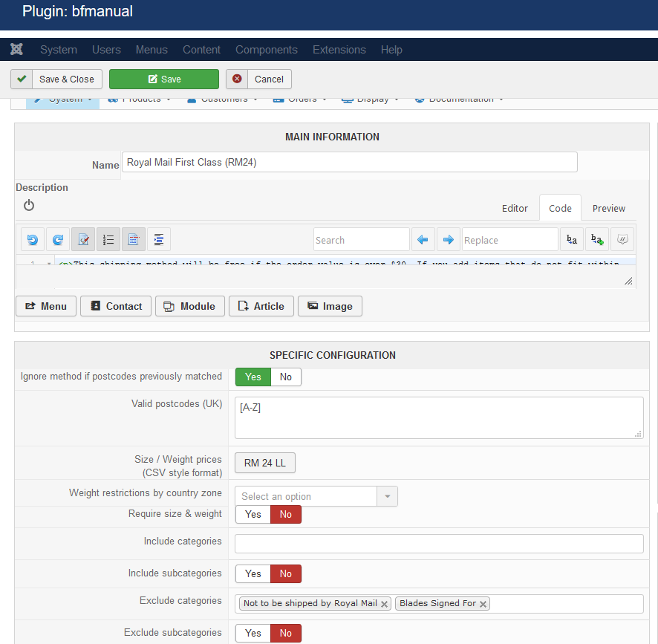
Task: Click the blue document format icon
Action: click(134, 239)
